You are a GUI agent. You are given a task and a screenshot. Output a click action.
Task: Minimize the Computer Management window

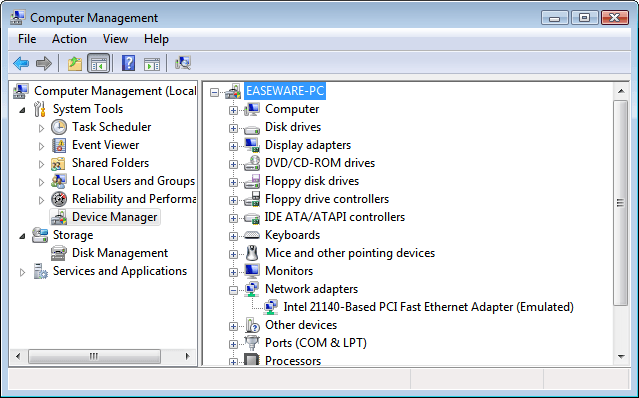click(x=554, y=18)
